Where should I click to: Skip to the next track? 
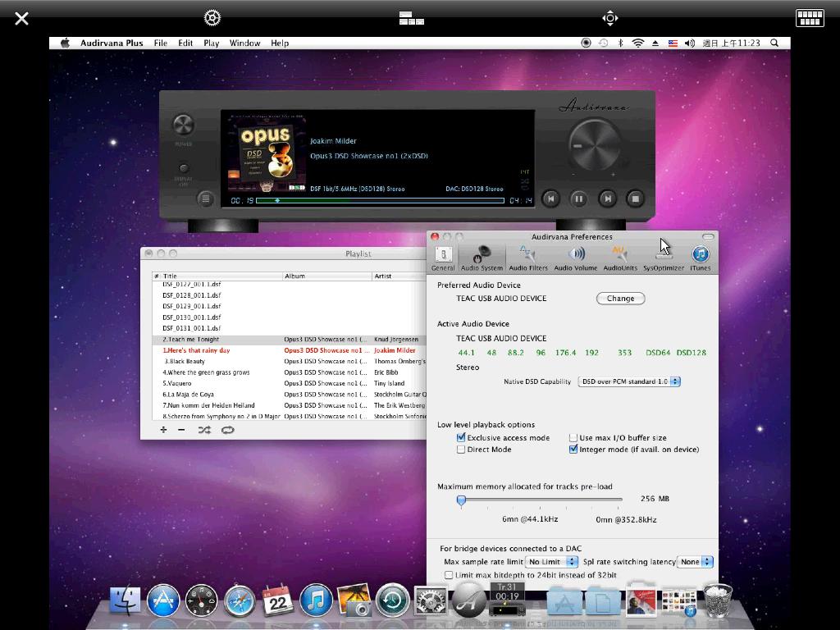(607, 199)
